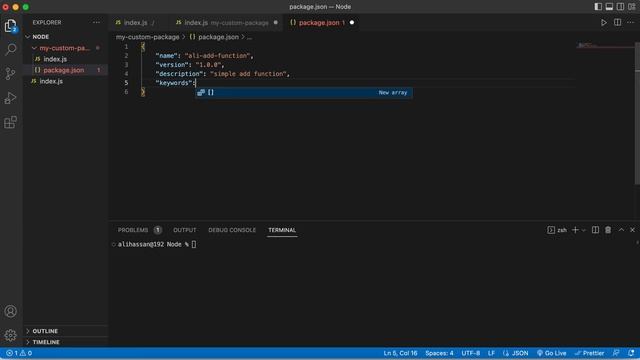Click the "description" line in editor

click(x=222, y=74)
